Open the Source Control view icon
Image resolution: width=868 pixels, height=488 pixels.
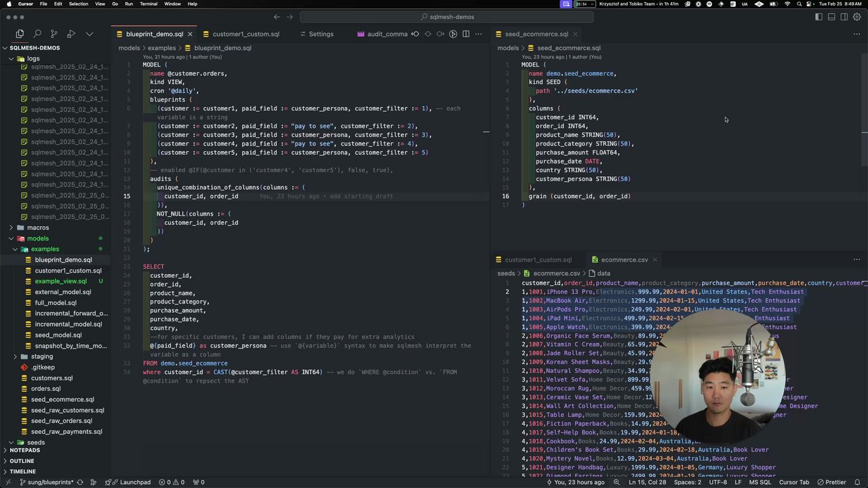pyautogui.click(x=54, y=33)
